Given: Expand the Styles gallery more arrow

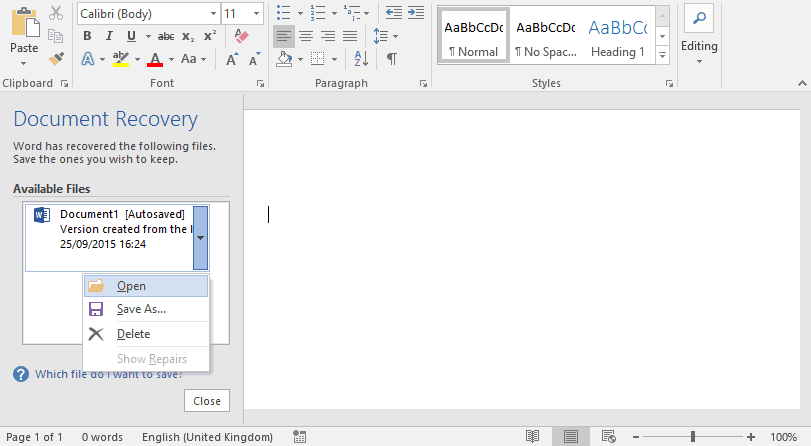Looking at the screenshot, I should coord(662,55).
